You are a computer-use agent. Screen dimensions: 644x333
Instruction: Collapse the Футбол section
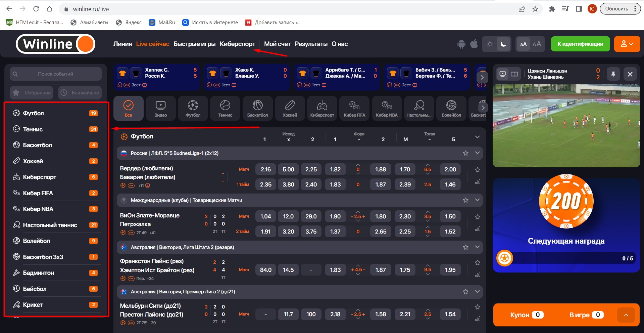tap(478, 137)
